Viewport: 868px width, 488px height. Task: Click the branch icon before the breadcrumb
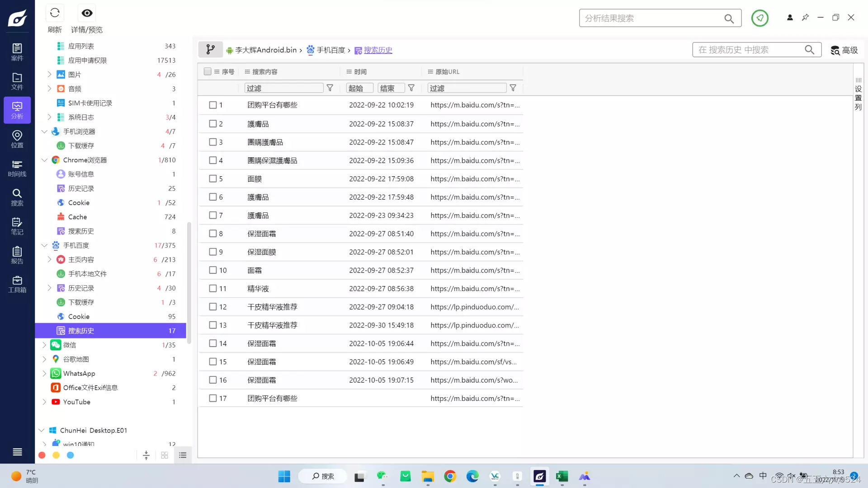210,50
